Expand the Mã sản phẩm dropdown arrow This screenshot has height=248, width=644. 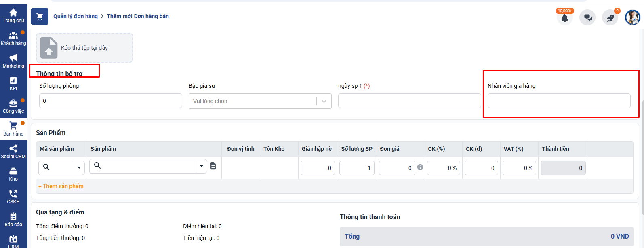pos(79,167)
